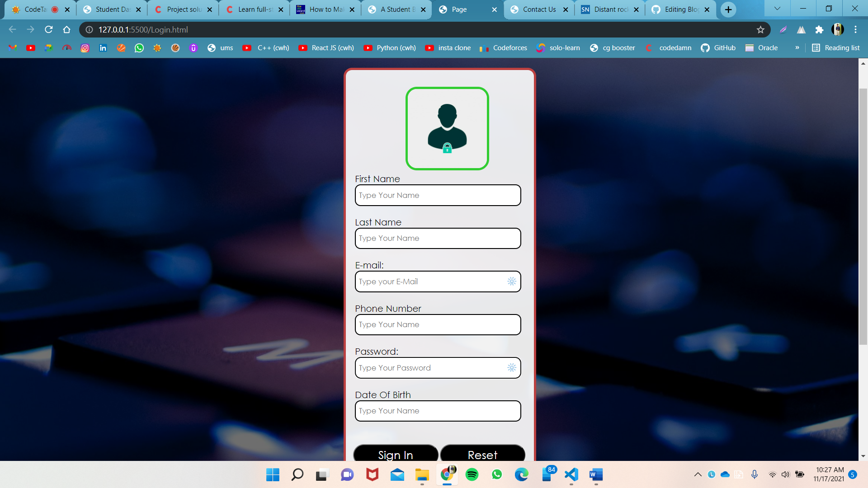Screen dimensions: 868x488
Task: Open Visual Studio Code from taskbar
Action: 571,474
